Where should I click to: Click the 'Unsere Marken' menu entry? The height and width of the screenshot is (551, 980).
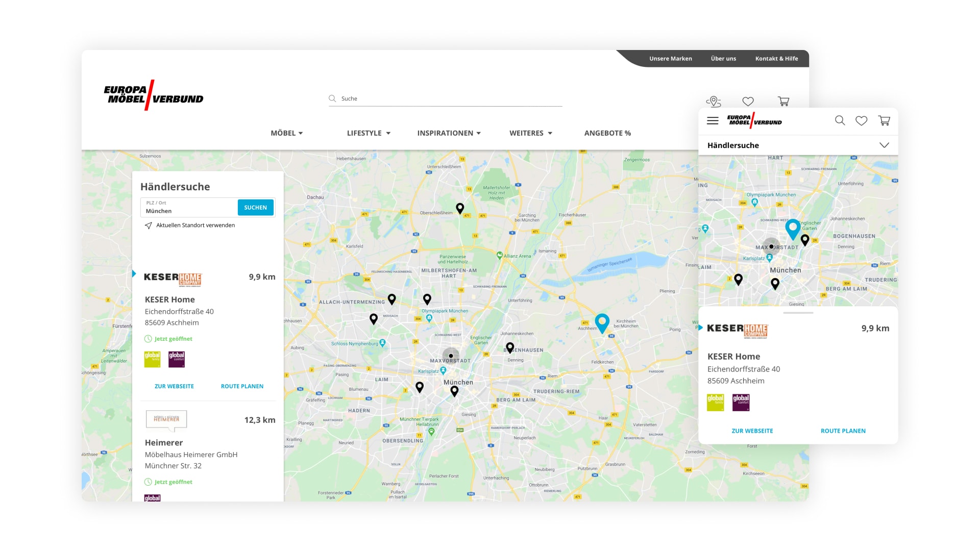[x=670, y=58]
